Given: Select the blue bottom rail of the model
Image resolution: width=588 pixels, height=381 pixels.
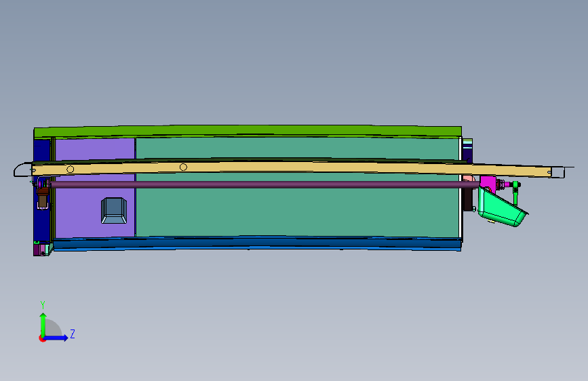Looking at the screenshot, I should click(x=257, y=244).
